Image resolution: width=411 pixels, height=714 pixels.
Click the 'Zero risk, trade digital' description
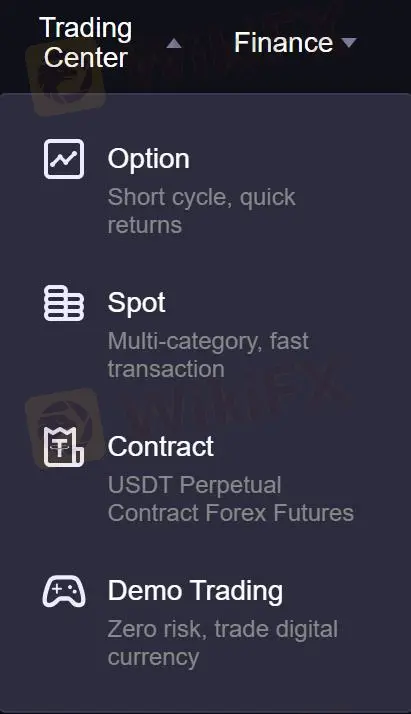pos(223,630)
